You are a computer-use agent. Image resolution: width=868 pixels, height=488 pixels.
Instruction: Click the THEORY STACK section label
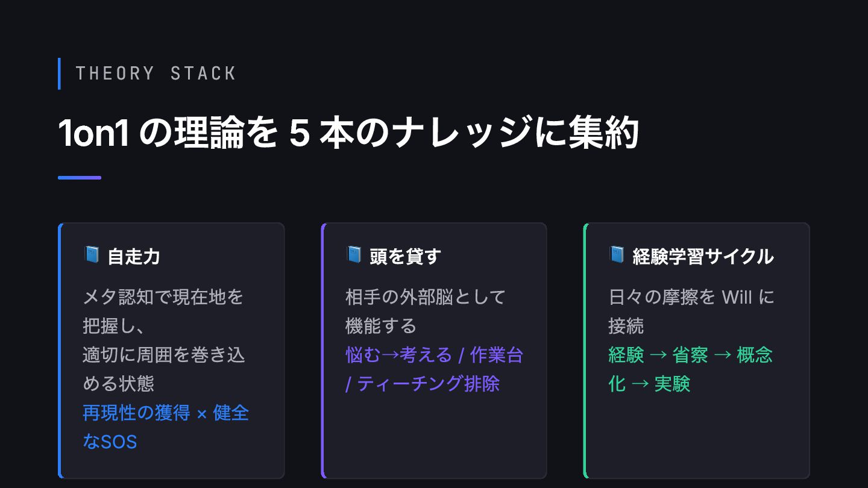click(x=156, y=74)
